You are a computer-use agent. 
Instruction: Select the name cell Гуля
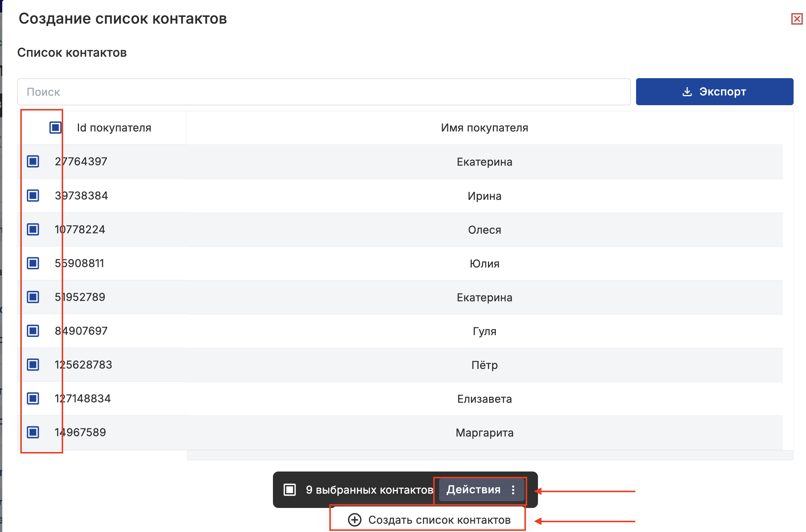[485, 331]
